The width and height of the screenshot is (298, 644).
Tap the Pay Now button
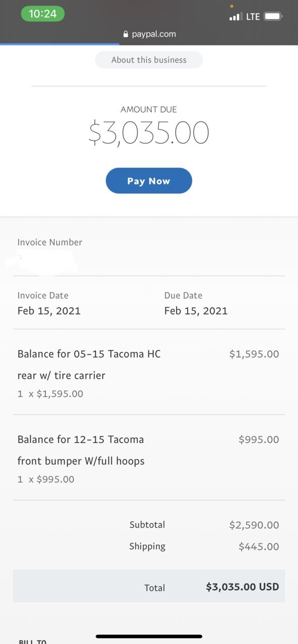click(x=149, y=181)
